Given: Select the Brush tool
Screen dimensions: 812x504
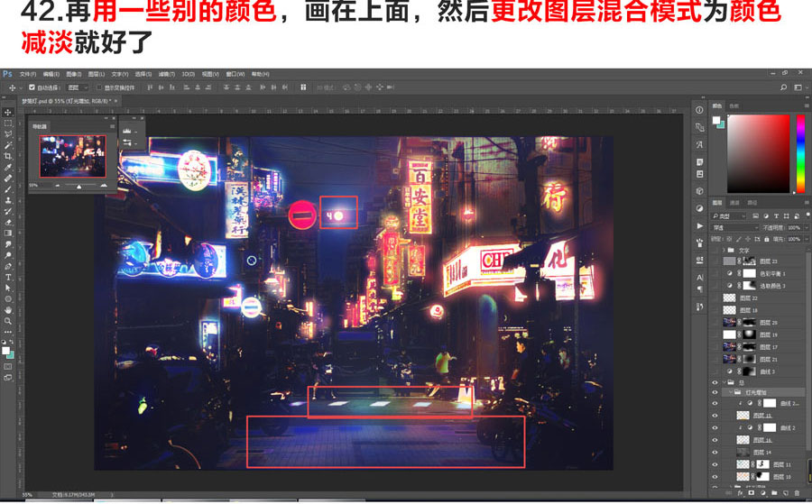Looking at the screenshot, I should (8, 189).
